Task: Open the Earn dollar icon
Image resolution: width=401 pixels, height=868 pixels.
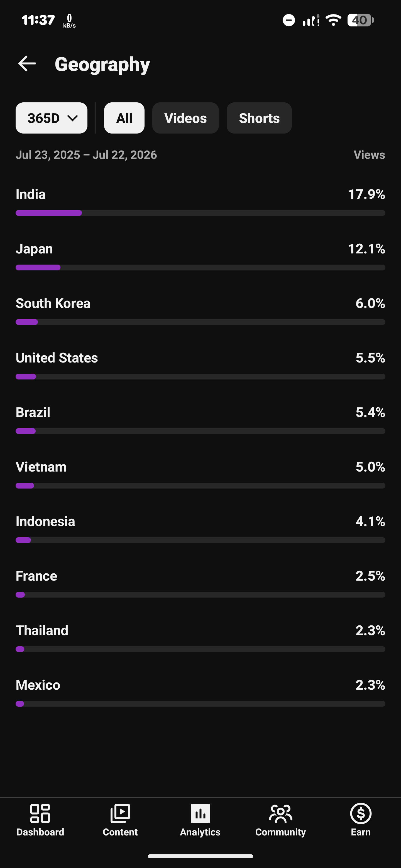Action: (x=361, y=813)
